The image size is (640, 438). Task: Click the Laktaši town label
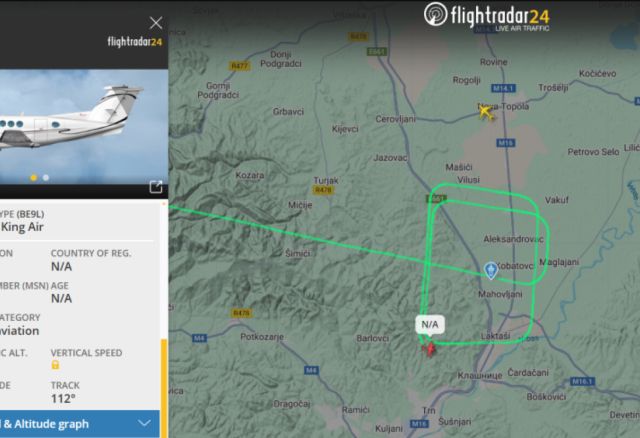(x=495, y=336)
